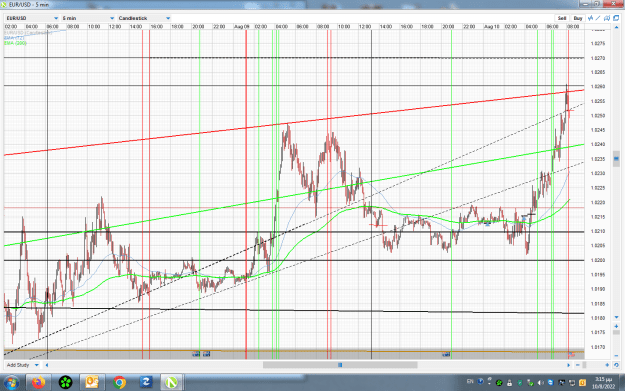Click the chart settings icon beside the line tool
Viewport: 625px width, 391px height.
(x=607, y=18)
